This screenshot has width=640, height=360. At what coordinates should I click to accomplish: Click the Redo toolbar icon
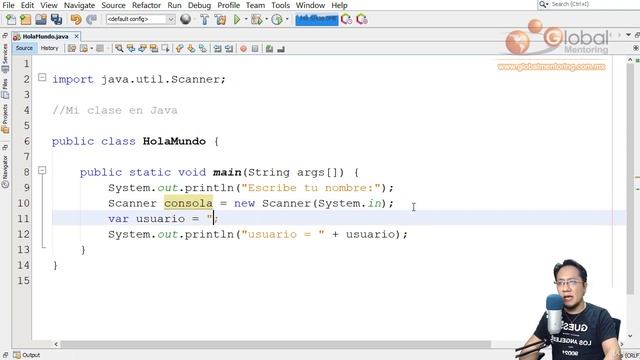[x=91, y=19]
